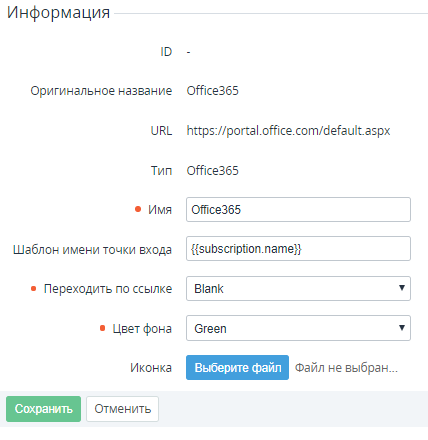
Task: Click the red required dot beside Переходить по ссылке
Action: [x=33, y=289]
